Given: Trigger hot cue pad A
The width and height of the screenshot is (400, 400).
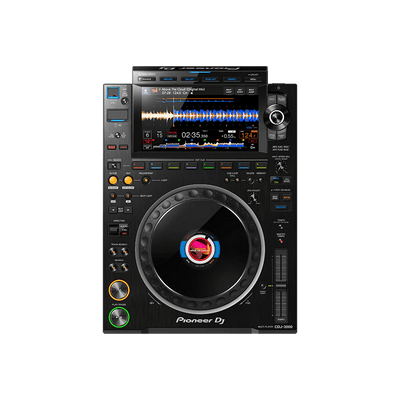Looking at the screenshot, I should click(x=139, y=165).
